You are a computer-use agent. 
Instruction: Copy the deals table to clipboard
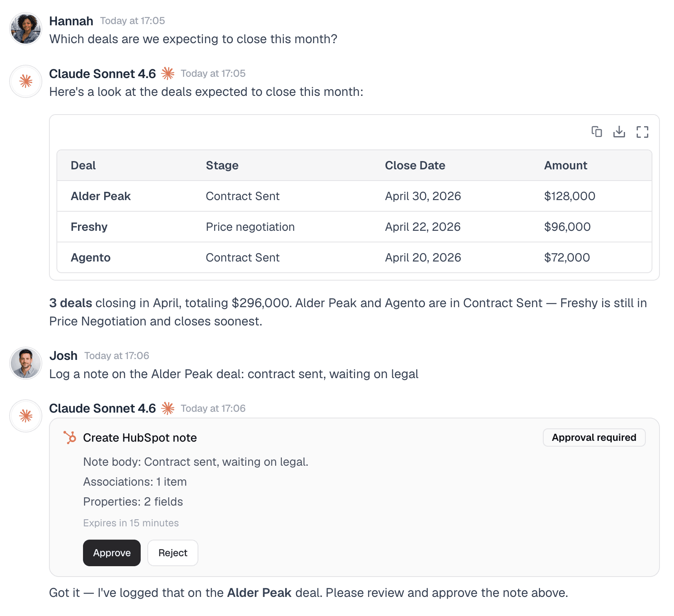pyautogui.click(x=597, y=132)
